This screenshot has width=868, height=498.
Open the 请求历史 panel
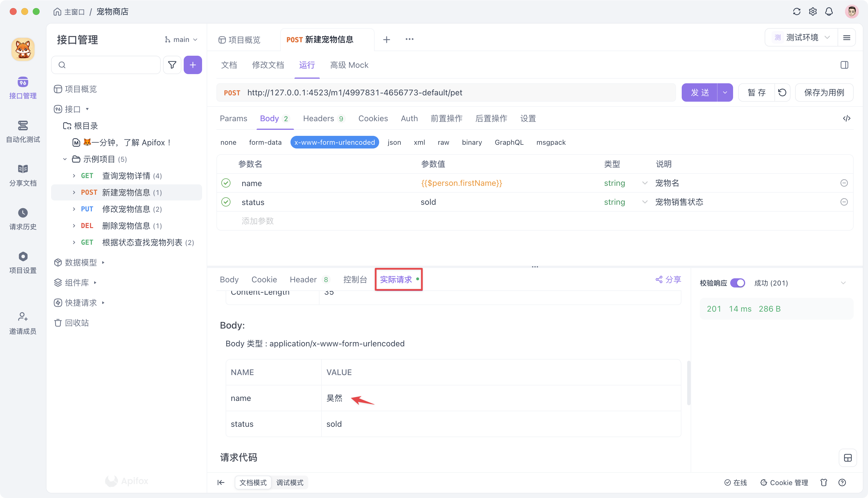click(23, 218)
